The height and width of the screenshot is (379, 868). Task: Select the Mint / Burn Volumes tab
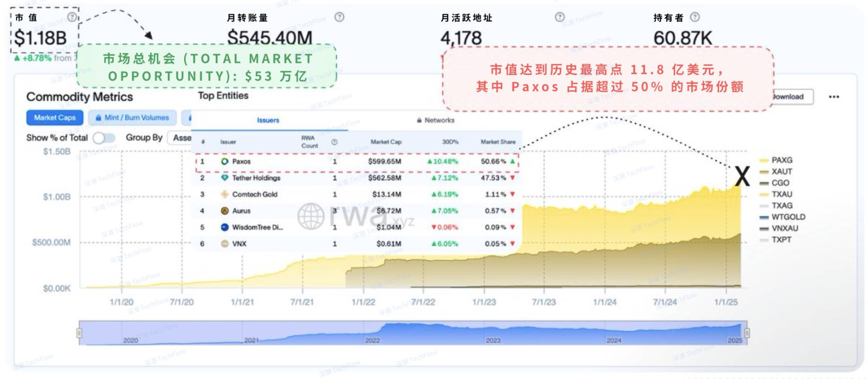tap(132, 117)
